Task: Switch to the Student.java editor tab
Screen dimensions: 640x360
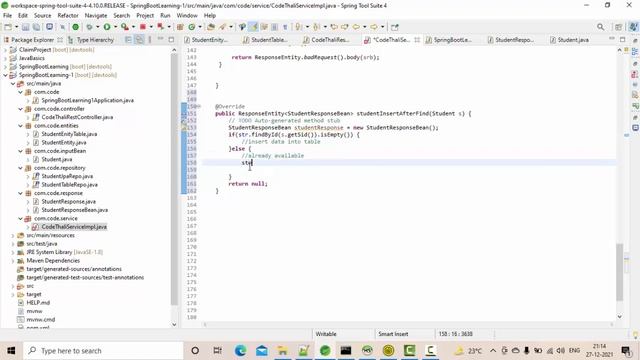Action: point(569,40)
